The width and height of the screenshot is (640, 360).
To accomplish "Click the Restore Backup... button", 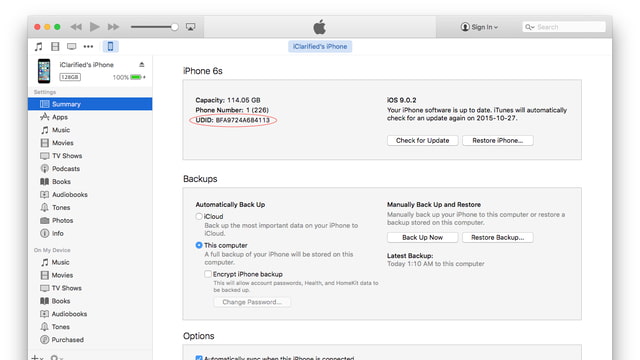I will [x=498, y=238].
